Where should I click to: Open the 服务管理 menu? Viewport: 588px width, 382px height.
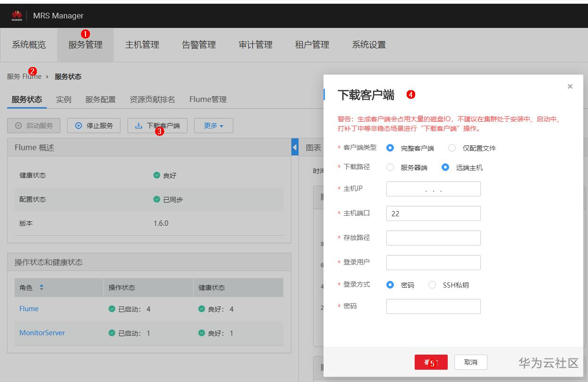(85, 45)
